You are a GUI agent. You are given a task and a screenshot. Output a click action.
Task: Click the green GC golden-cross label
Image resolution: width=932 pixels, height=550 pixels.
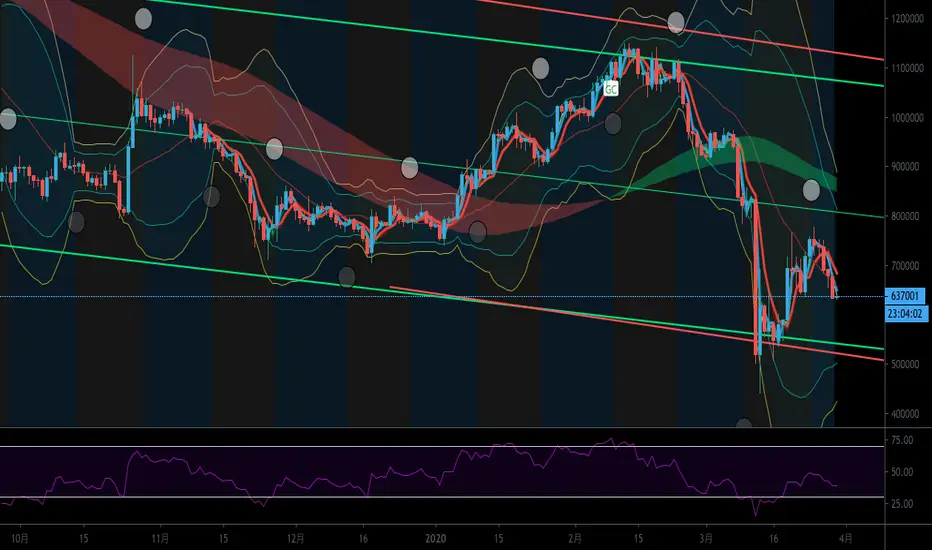[610, 89]
